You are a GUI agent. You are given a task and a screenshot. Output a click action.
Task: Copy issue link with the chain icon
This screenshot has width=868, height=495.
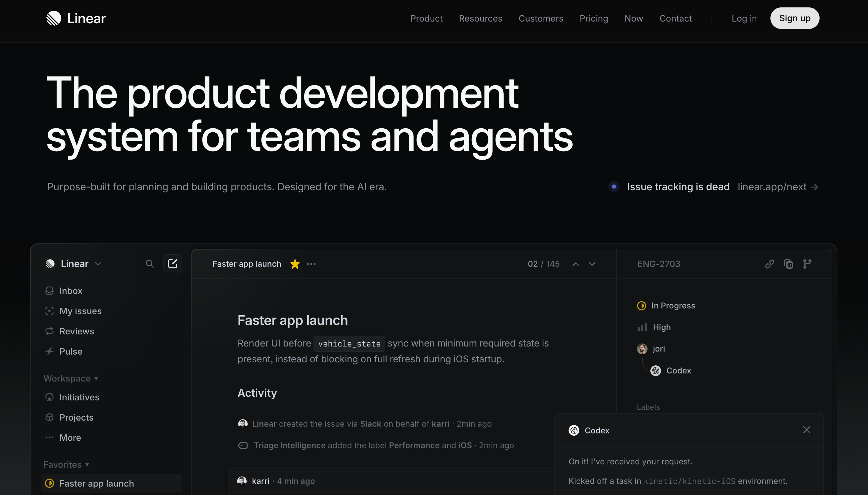pos(769,264)
